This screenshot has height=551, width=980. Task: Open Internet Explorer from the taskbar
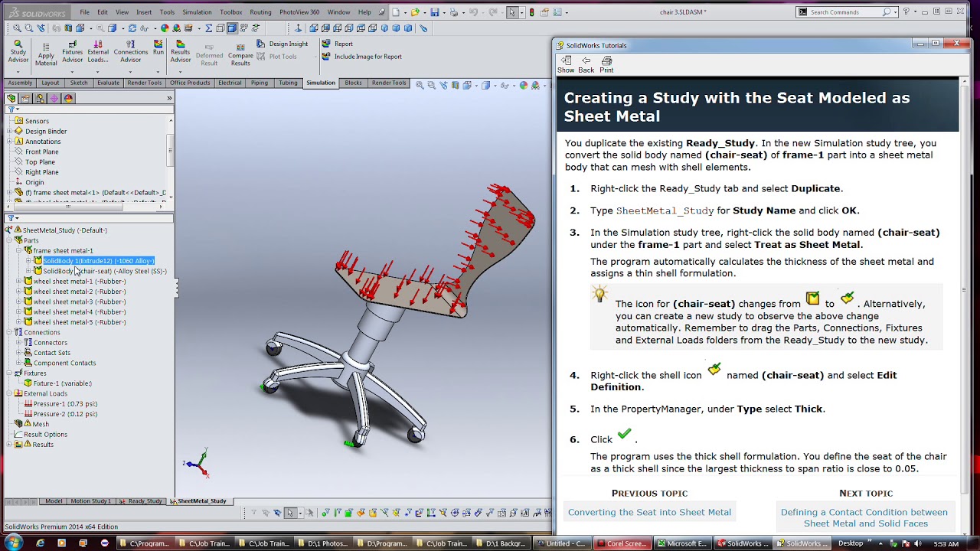click(40, 543)
